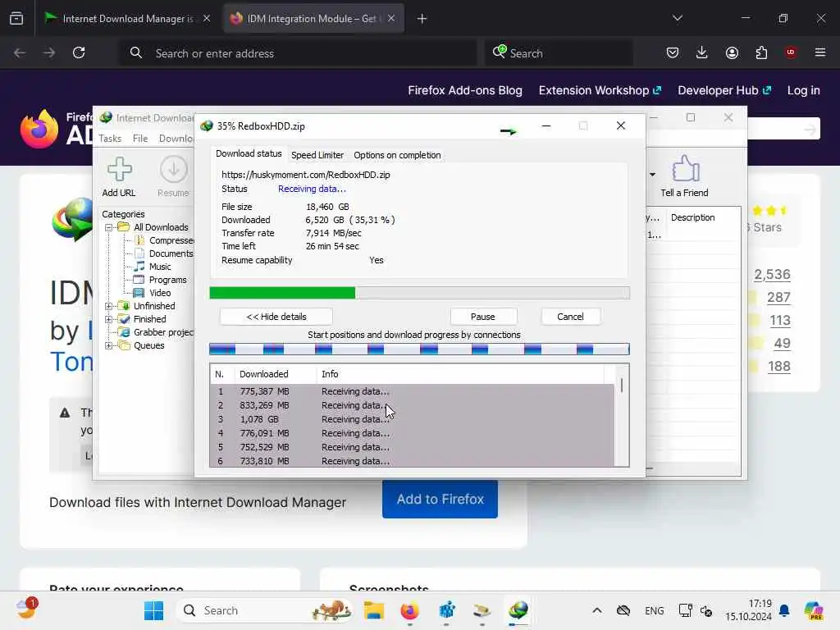The width and height of the screenshot is (840, 630).
Task: Open File Explorer from the taskbar
Action: point(373,610)
